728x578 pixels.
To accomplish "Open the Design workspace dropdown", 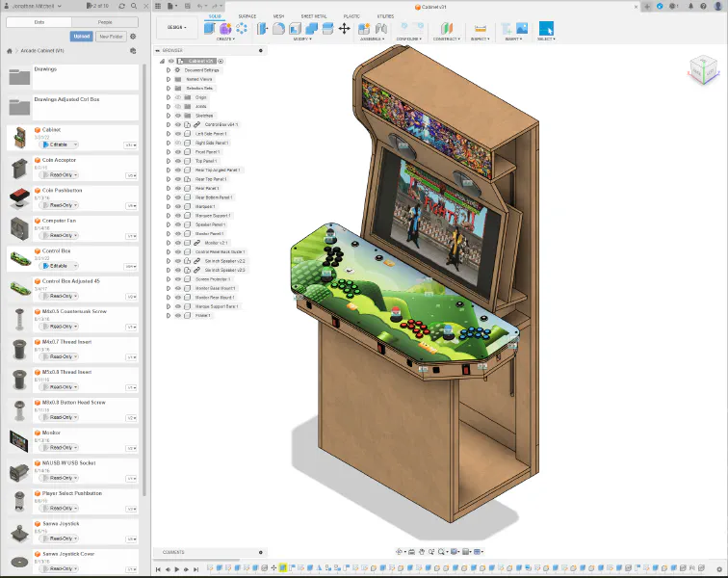I will pos(176,27).
